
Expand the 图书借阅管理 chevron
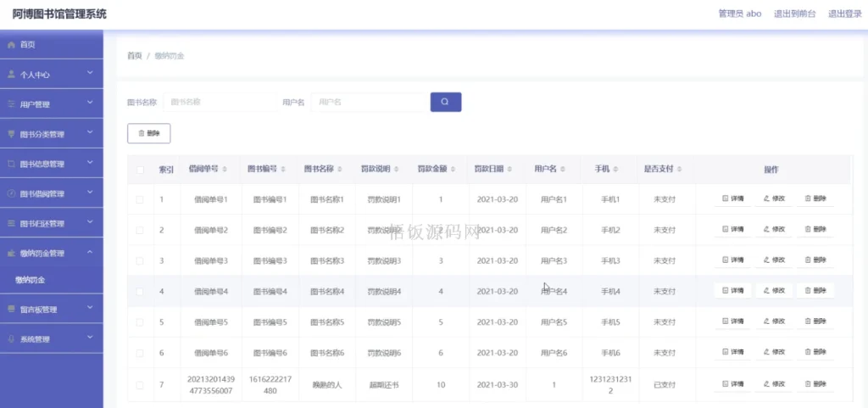90,192
